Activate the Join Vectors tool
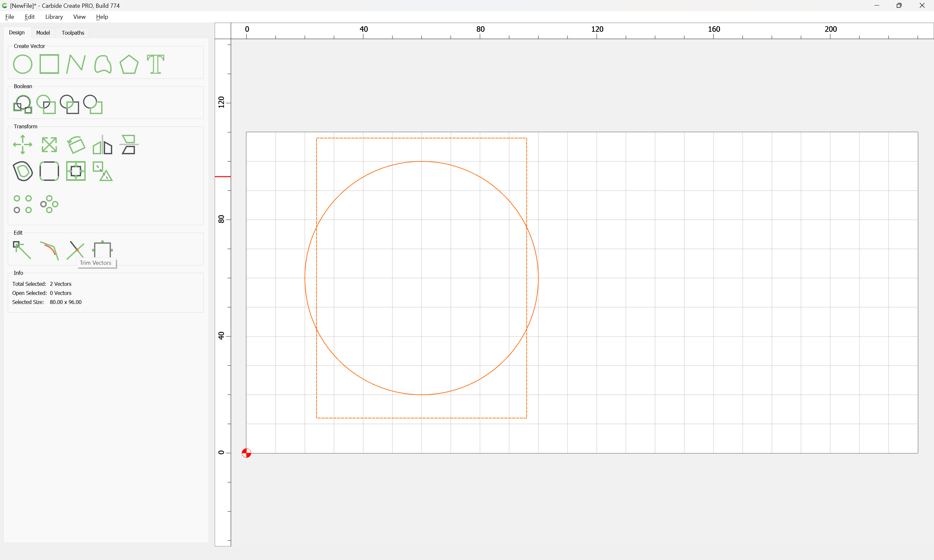This screenshot has width=934, height=560. pyautogui.click(x=49, y=250)
